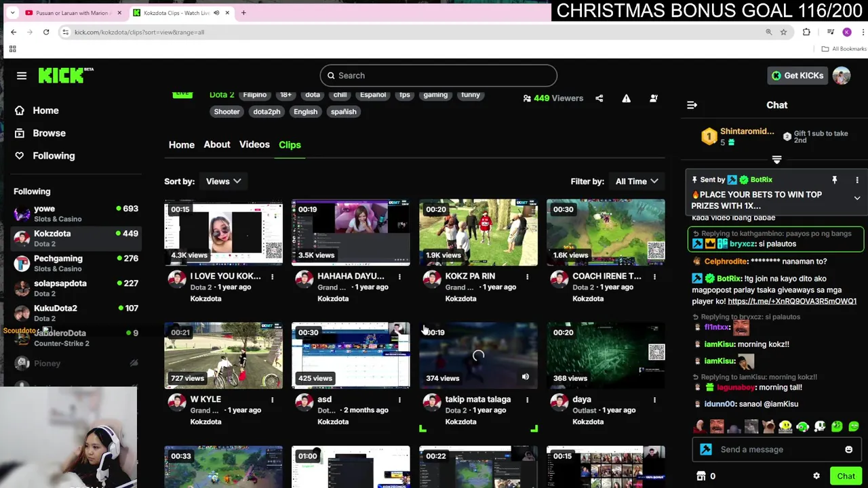The image size is (868, 488).
Task: Open the BotRix telegram link in chat
Action: 792,301
